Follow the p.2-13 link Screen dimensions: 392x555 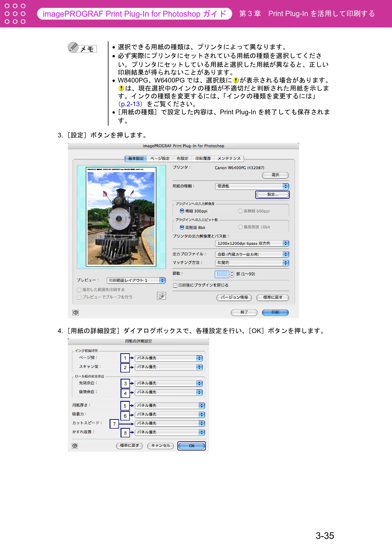(x=130, y=104)
